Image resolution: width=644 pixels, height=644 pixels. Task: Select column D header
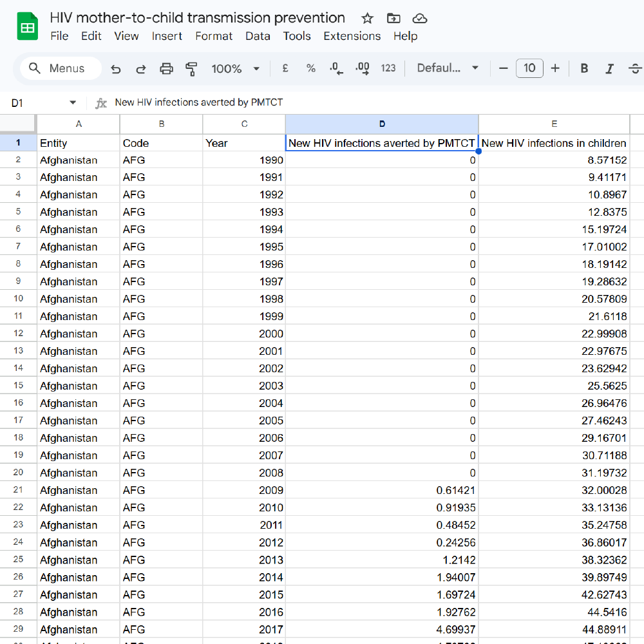[382, 124]
